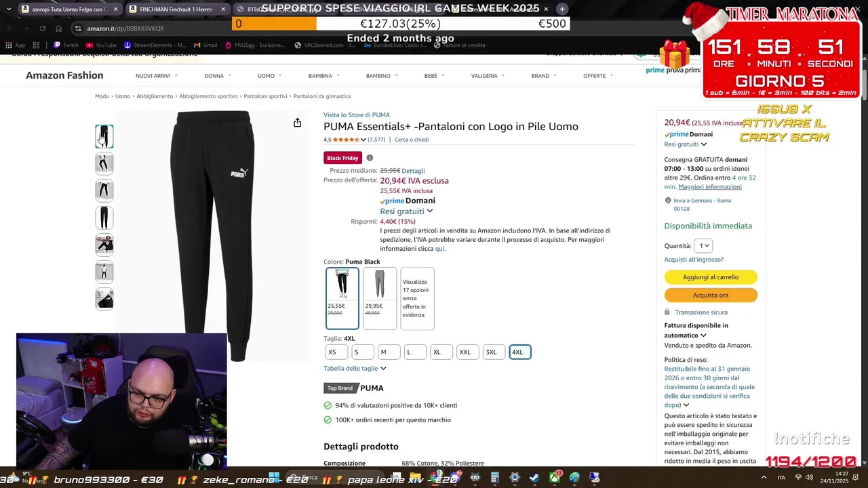The height and width of the screenshot is (488, 868).
Task: Select size 4XL
Action: point(520,352)
